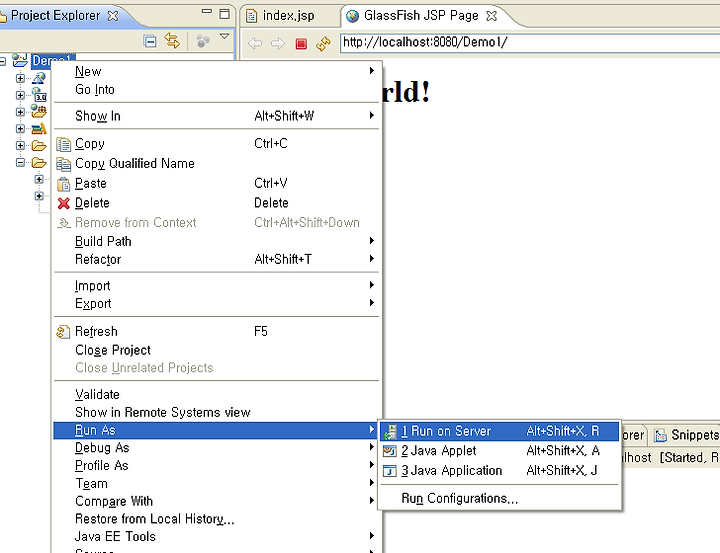The image size is (720, 553).
Task: Close GlassFish JSP Page tab
Action: click(491, 16)
